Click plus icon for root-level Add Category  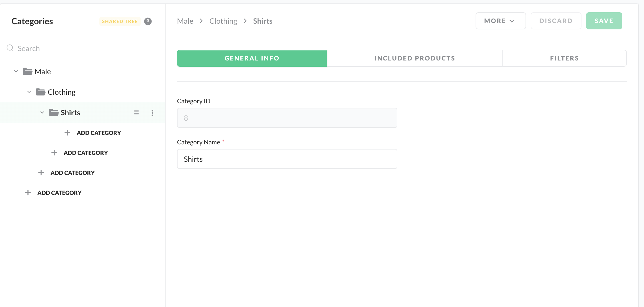(28, 193)
